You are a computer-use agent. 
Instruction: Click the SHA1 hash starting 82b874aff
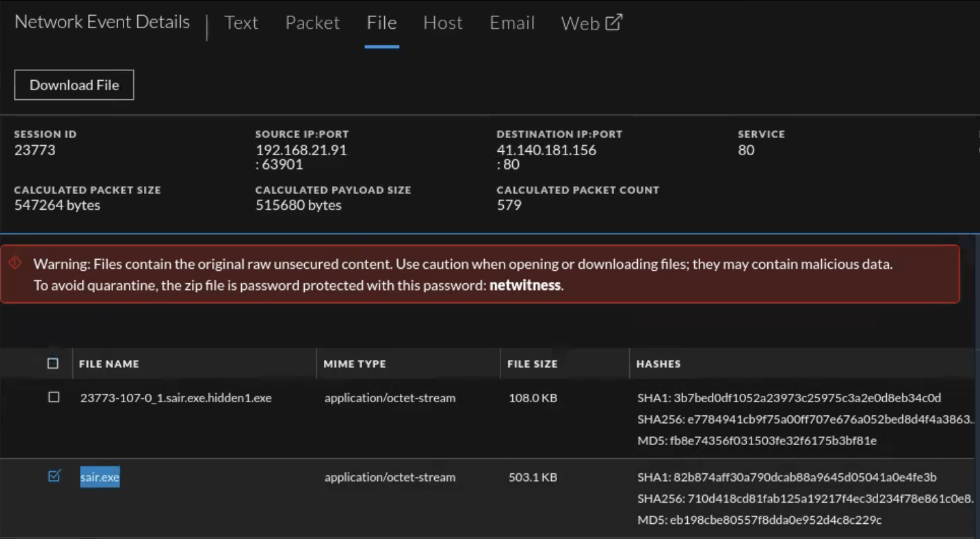point(787,477)
